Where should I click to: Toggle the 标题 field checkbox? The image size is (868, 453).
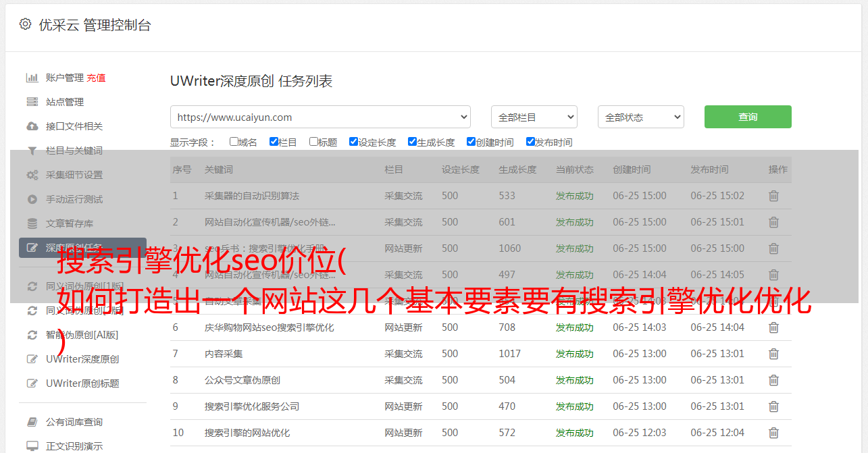[313, 142]
